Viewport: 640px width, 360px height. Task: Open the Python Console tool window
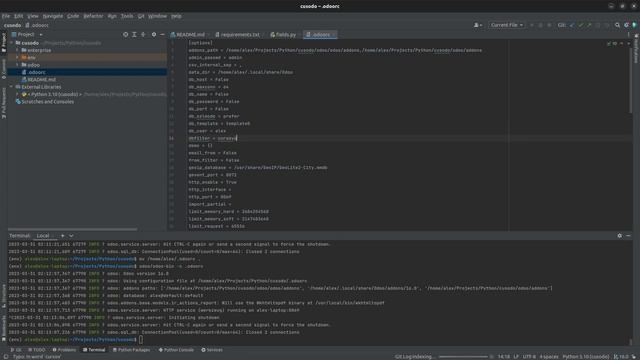(176, 350)
